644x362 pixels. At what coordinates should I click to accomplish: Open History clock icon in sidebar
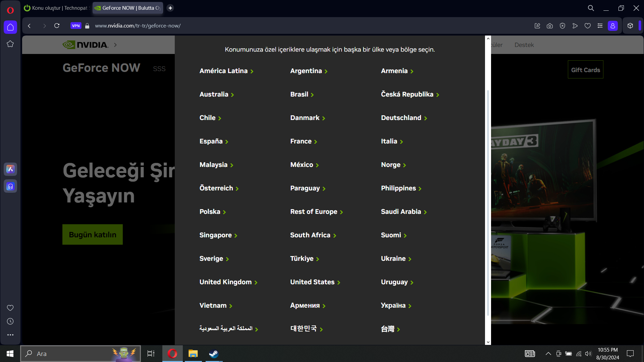(10, 321)
